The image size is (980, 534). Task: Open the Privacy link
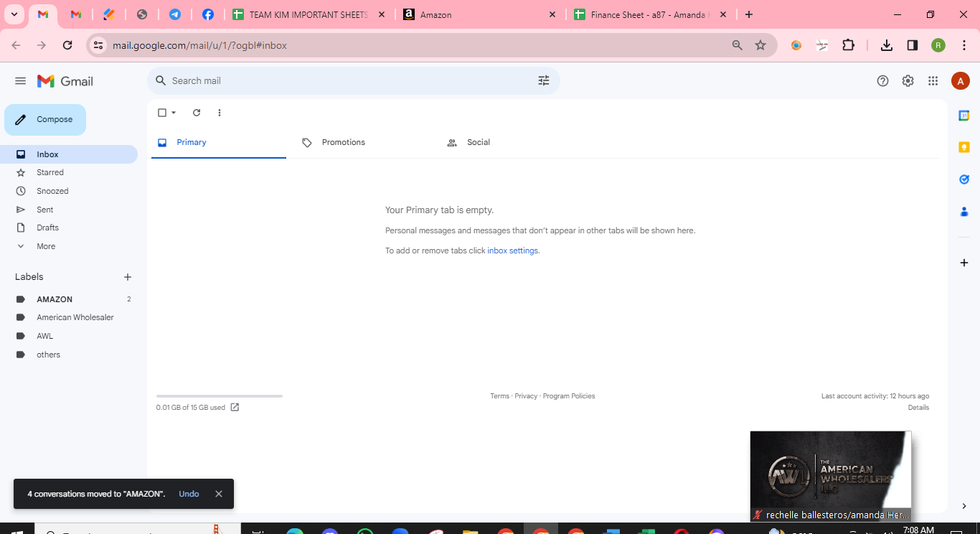tap(526, 396)
